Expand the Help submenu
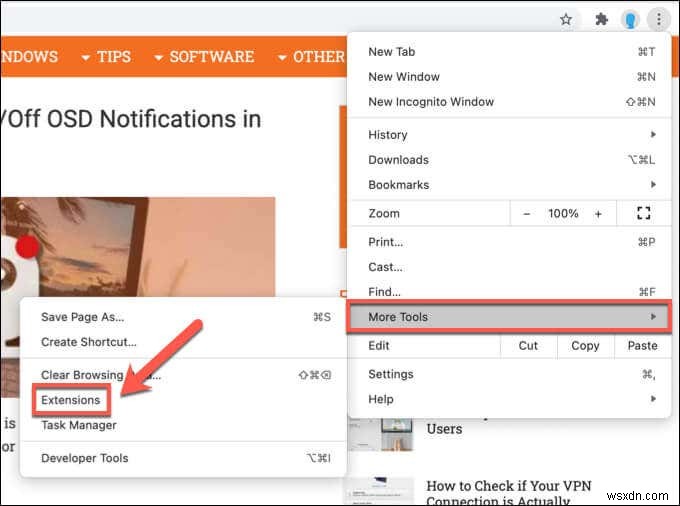This screenshot has height=506, width=680. coord(511,399)
